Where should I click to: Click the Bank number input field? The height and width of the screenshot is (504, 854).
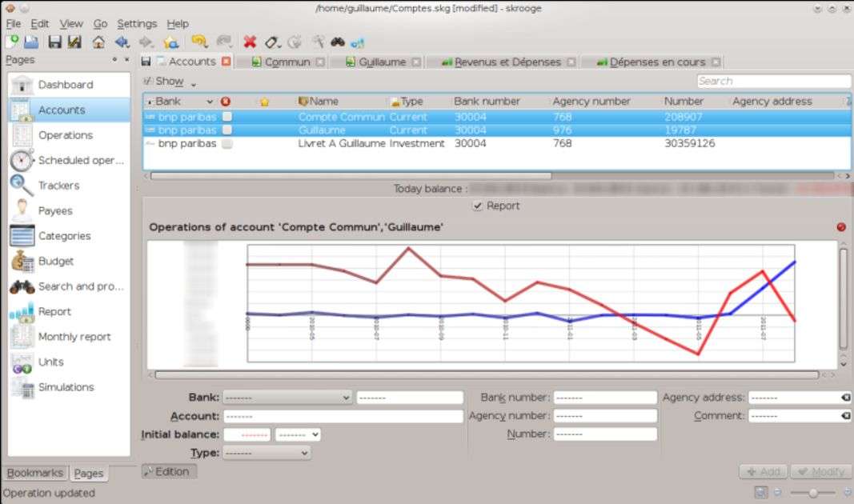tap(605, 398)
